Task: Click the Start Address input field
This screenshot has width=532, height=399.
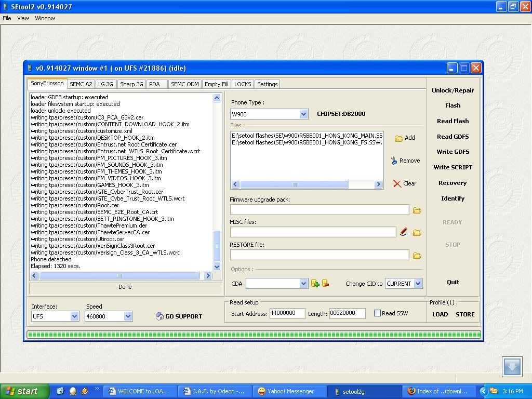Action: 287,313
